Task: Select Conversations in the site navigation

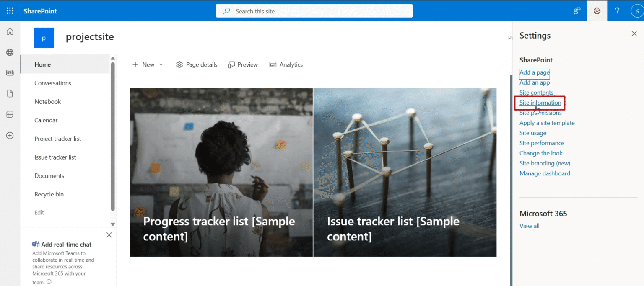Action: (53, 83)
